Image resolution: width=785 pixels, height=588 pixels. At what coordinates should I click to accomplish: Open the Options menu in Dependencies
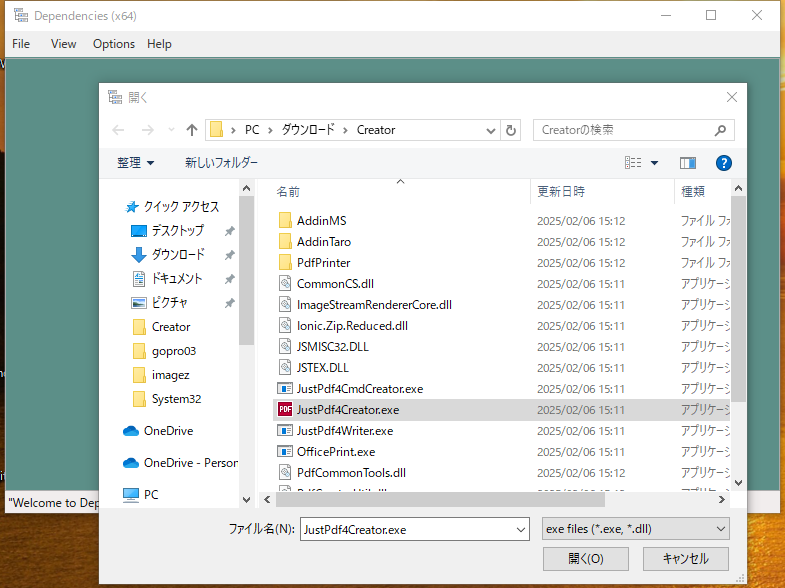click(114, 44)
